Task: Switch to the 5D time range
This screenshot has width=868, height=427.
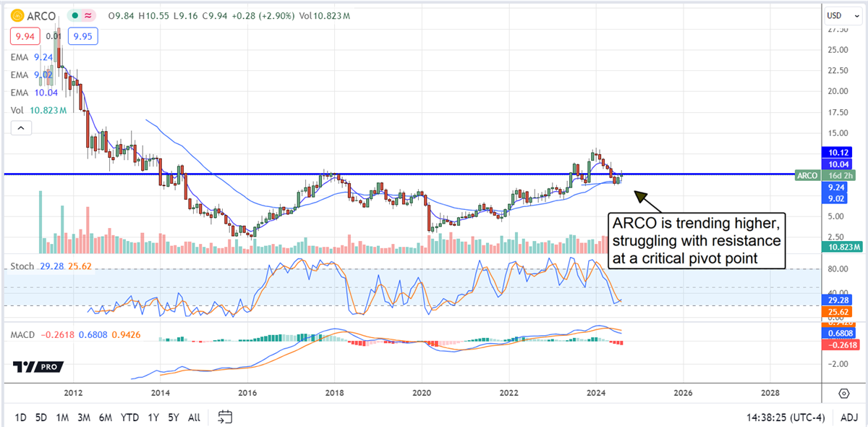Action: pos(41,417)
